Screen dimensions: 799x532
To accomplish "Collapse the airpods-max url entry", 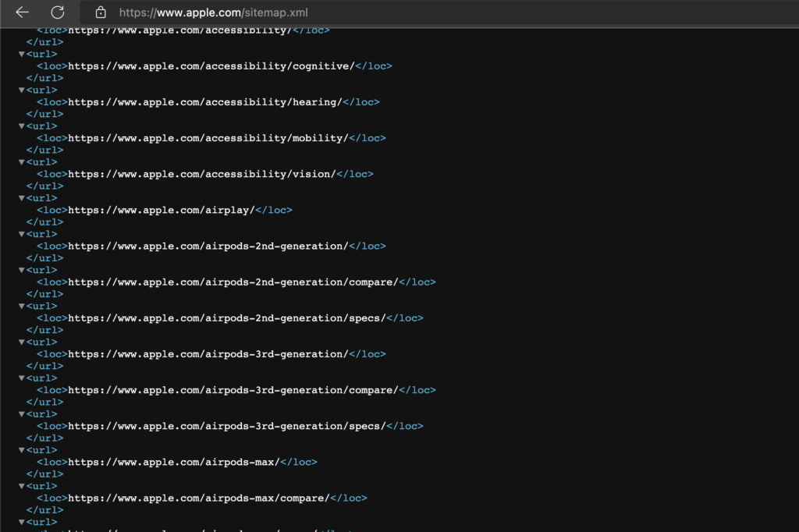I will tap(21, 449).
